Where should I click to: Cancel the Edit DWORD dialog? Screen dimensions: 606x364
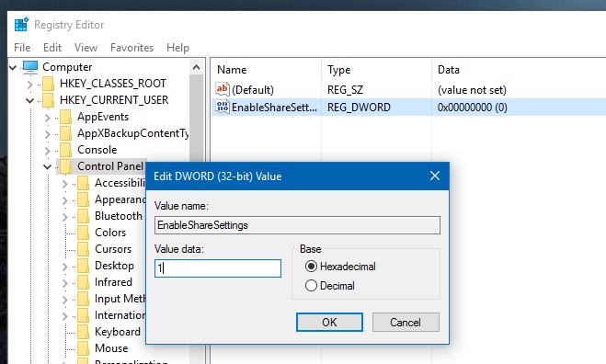pyautogui.click(x=406, y=323)
